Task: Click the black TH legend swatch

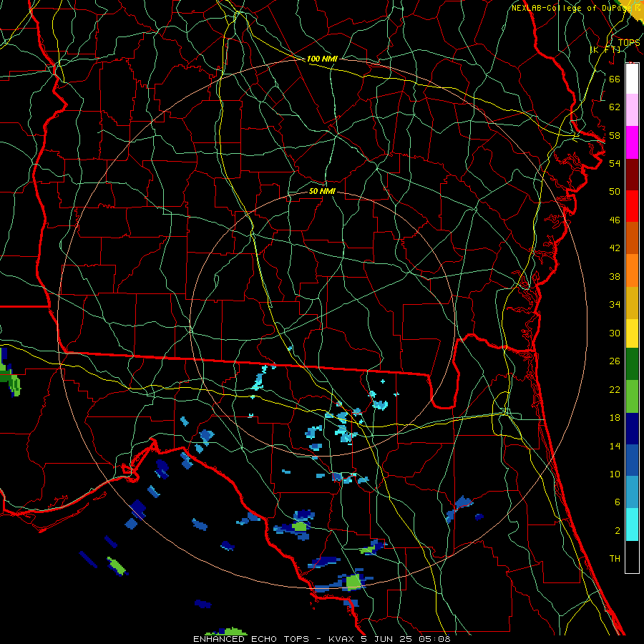Action: tap(632, 556)
